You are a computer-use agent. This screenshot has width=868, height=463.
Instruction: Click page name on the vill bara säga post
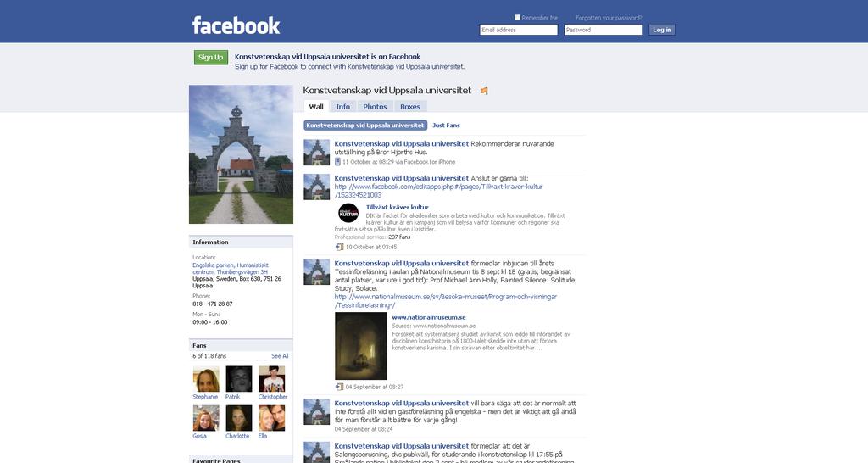(x=401, y=403)
